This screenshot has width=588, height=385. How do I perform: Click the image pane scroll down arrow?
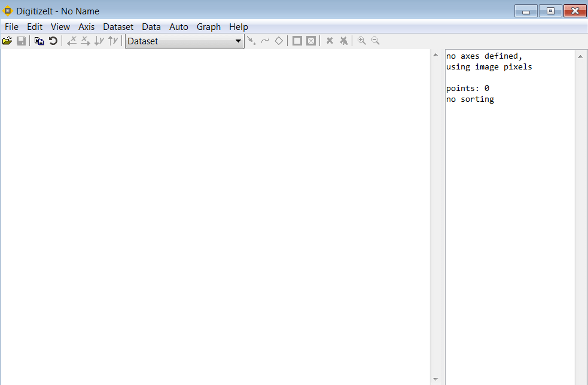coord(435,379)
